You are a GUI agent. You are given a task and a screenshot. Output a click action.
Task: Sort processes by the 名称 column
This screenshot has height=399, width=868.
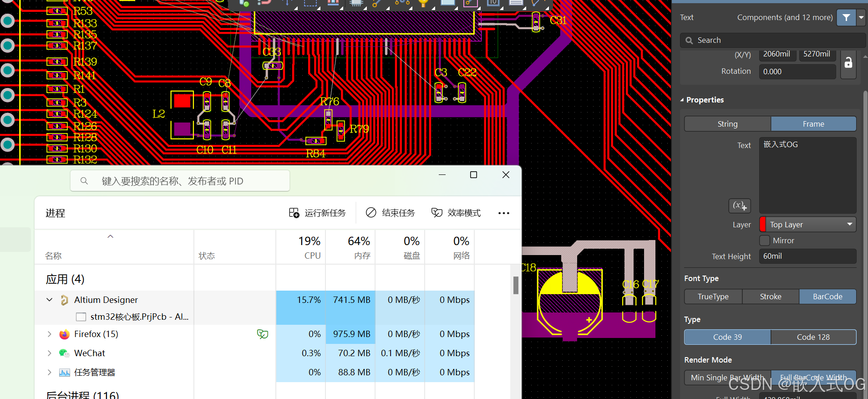point(54,256)
